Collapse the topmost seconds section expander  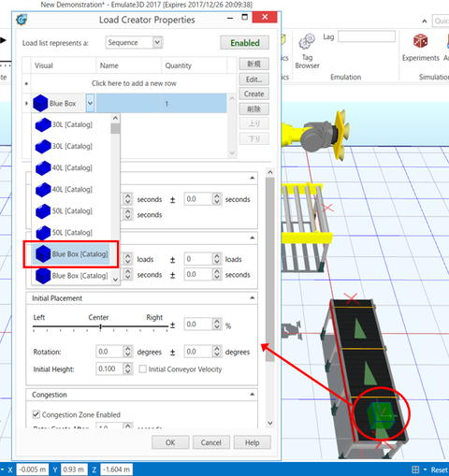coord(252,178)
